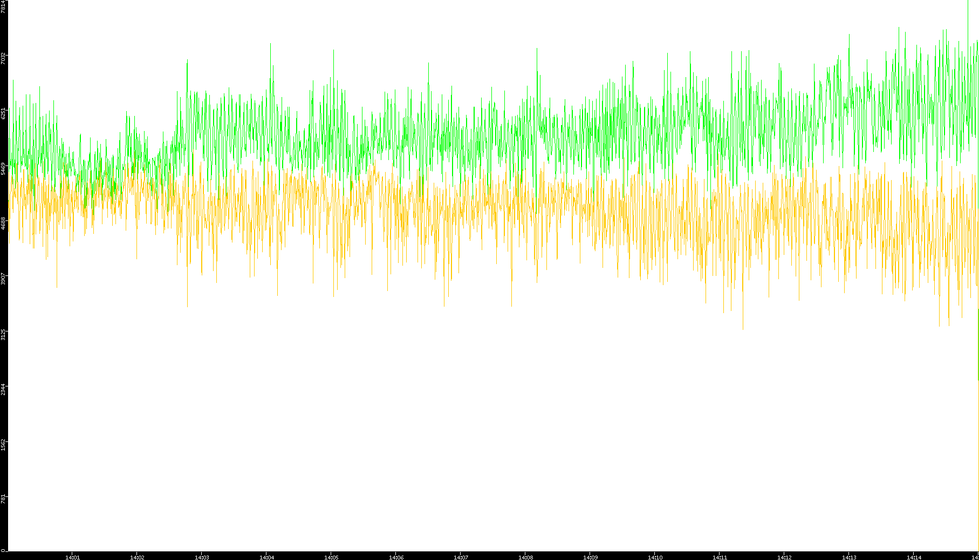Viewport: 979px width, 560px height.
Task: Select the 14:12 time axis label
Action: coord(784,557)
